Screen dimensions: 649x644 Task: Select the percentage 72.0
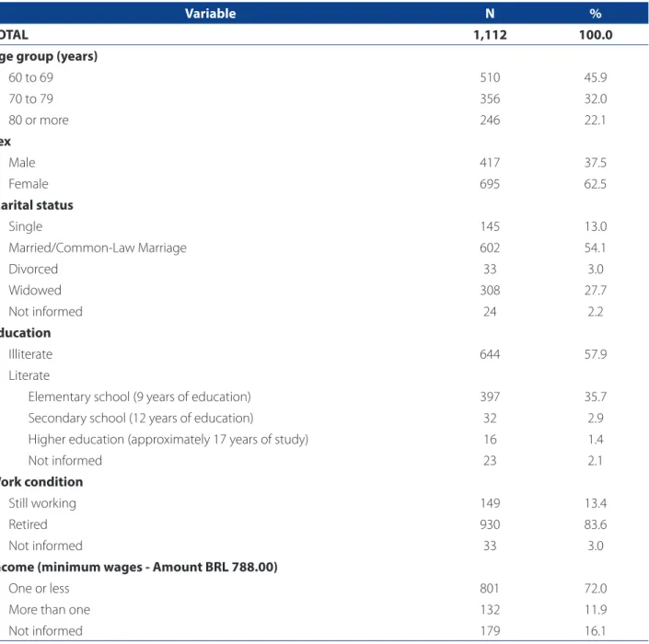pos(596,588)
